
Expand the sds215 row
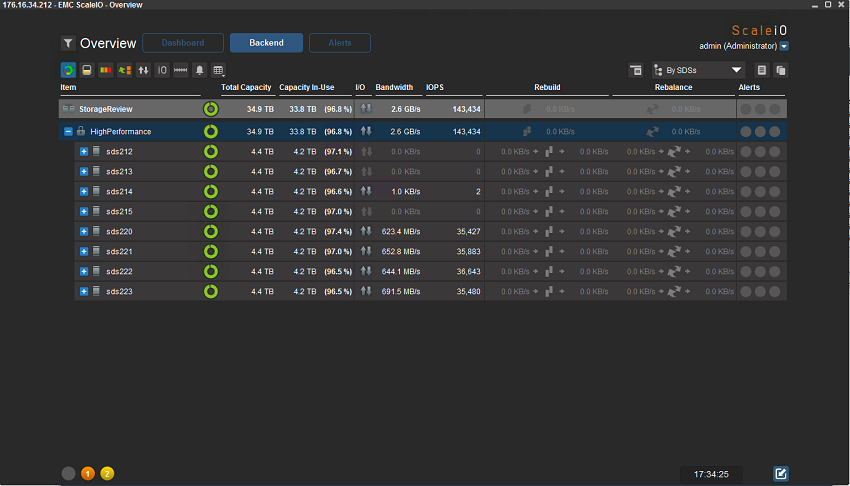83,212
